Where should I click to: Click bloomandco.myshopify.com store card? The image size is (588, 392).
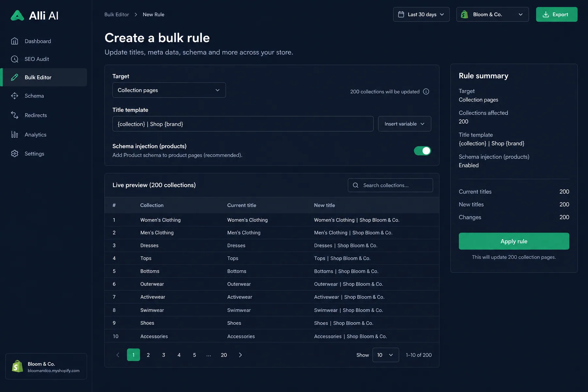click(46, 367)
